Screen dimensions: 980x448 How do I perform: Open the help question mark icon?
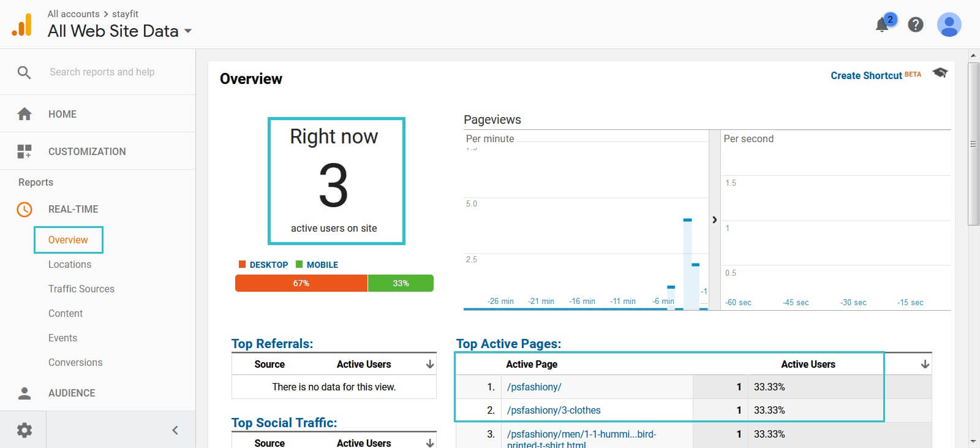tap(915, 25)
